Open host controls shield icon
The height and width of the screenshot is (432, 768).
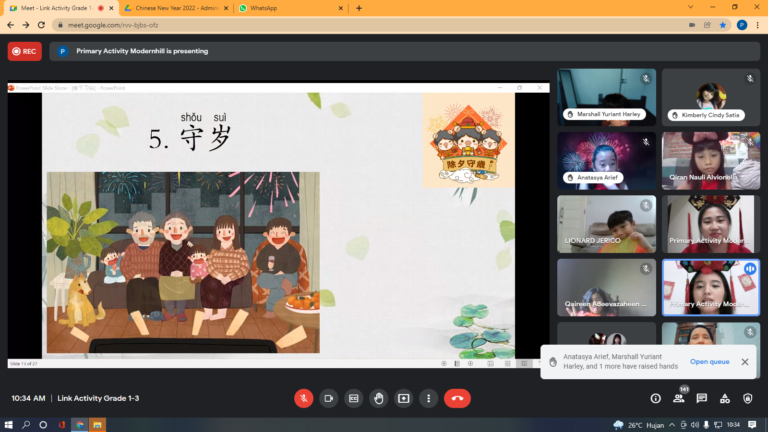click(x=748, y=398)
